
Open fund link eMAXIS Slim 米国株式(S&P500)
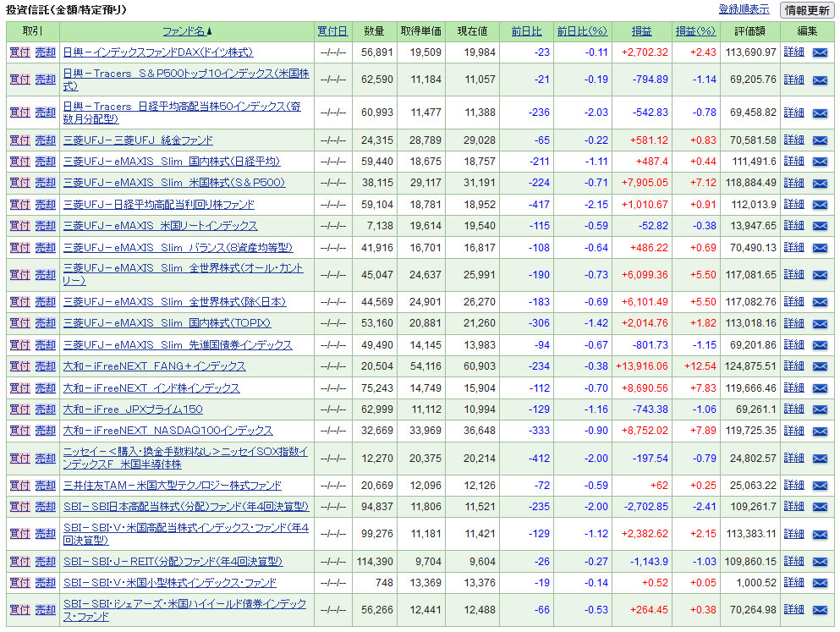[x=174, y=183]
